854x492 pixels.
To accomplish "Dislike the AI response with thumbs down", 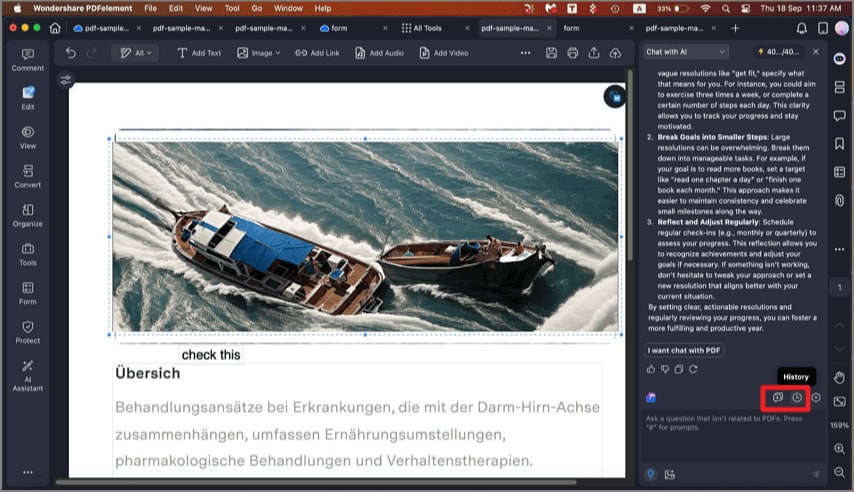I will [664, 369].
